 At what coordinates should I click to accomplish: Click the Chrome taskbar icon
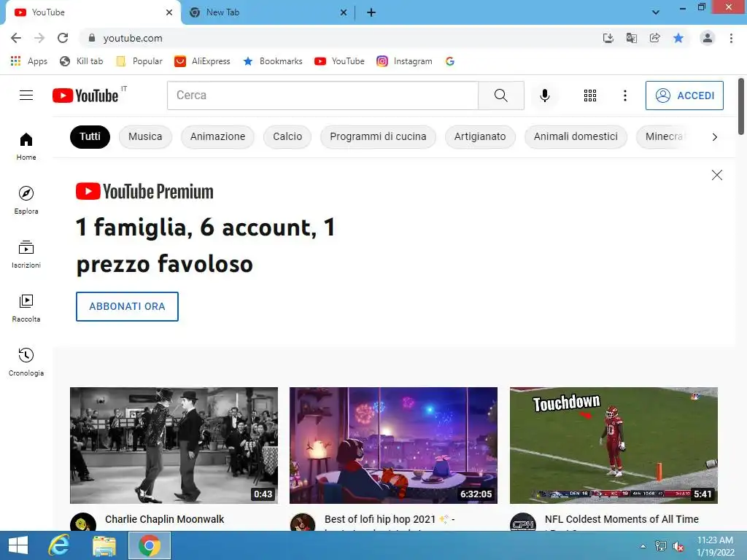149,545
